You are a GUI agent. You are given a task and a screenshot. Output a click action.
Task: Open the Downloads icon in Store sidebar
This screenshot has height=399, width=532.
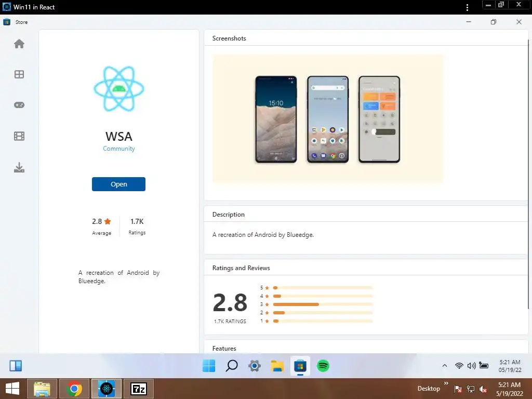[x=19, y=167]
